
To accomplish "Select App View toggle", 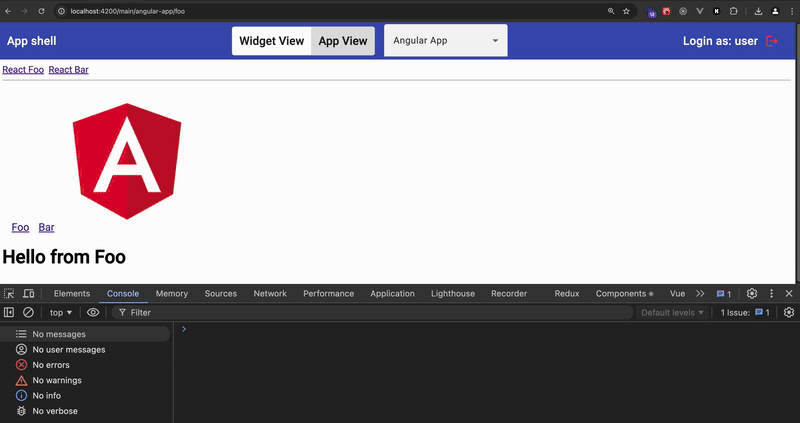I will [x=343, y=41].
